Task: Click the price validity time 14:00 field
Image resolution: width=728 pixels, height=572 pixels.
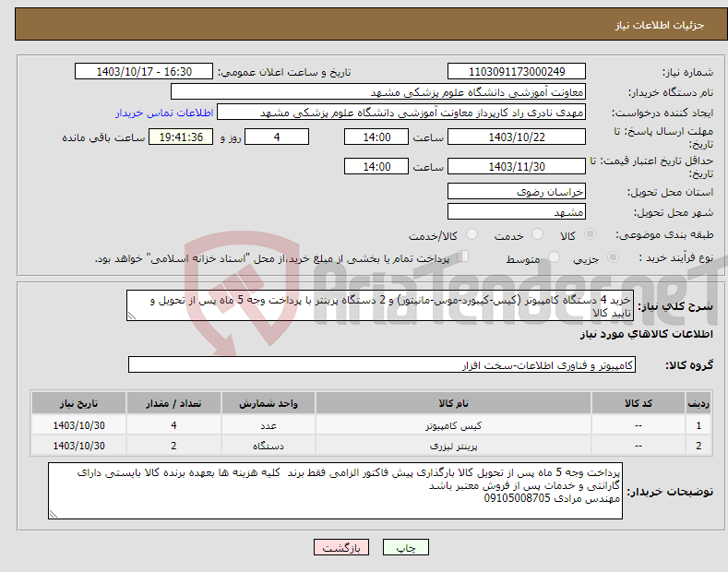Action: (x=376, y=166)
